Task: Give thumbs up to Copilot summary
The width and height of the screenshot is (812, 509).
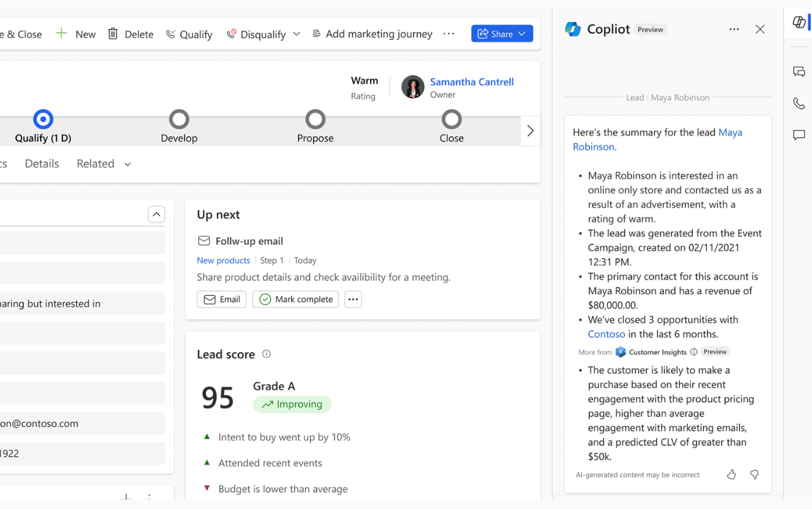Action: 731,475
